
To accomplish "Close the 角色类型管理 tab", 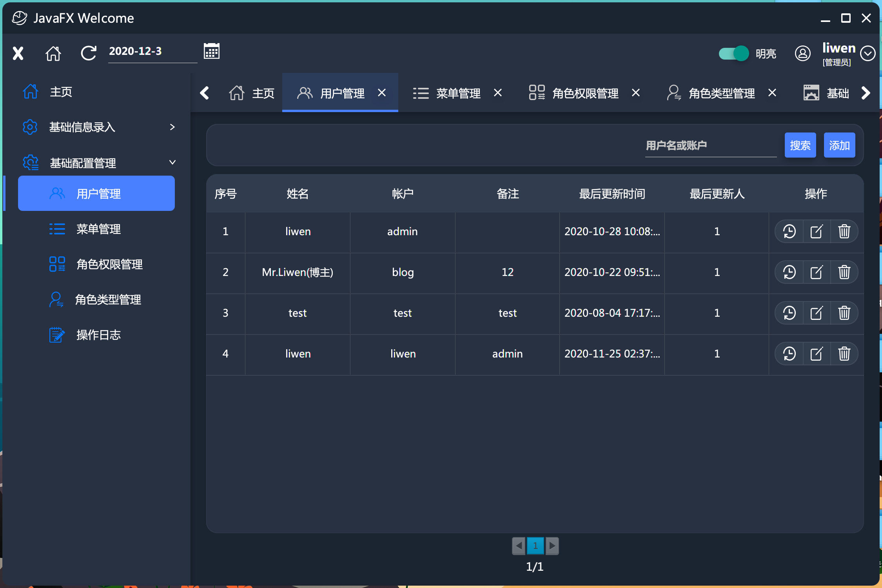I will (x=772, y=93).
